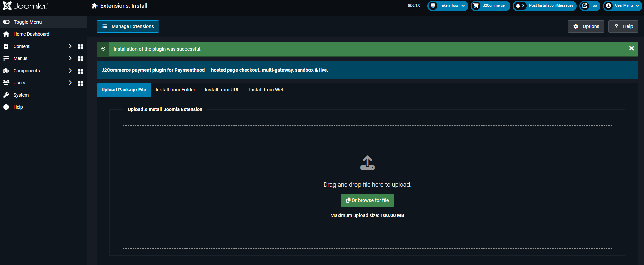Click the external link icon beside foo
The image size is (644, 265).
coord(585,6)
